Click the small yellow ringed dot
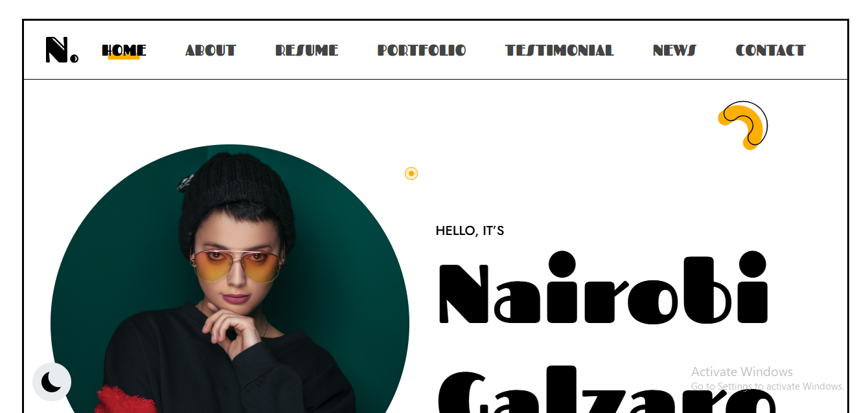Image resolution: width=868 pixels, height=413 pixels. click(411, 173)
